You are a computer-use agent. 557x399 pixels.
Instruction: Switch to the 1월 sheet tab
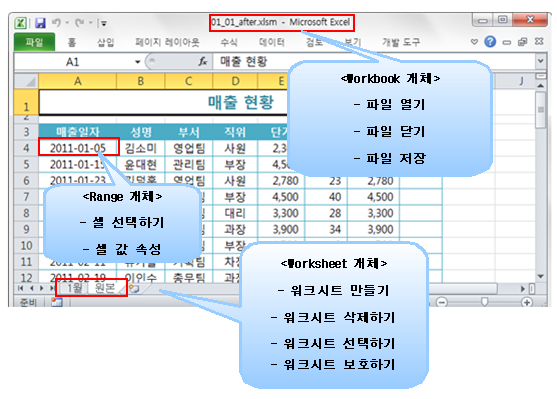tap(74, 288)
